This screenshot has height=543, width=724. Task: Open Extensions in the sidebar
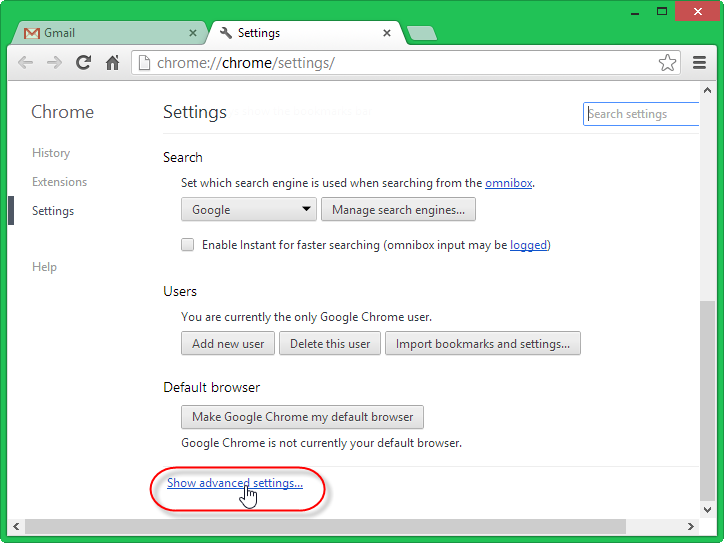[59, 182]
